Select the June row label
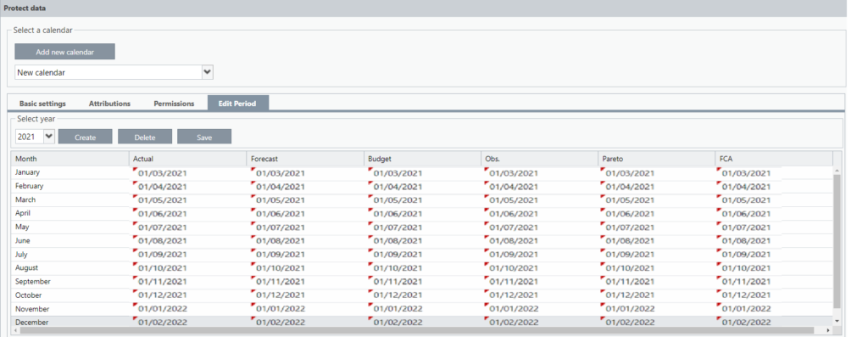 [x=23, y=240]
